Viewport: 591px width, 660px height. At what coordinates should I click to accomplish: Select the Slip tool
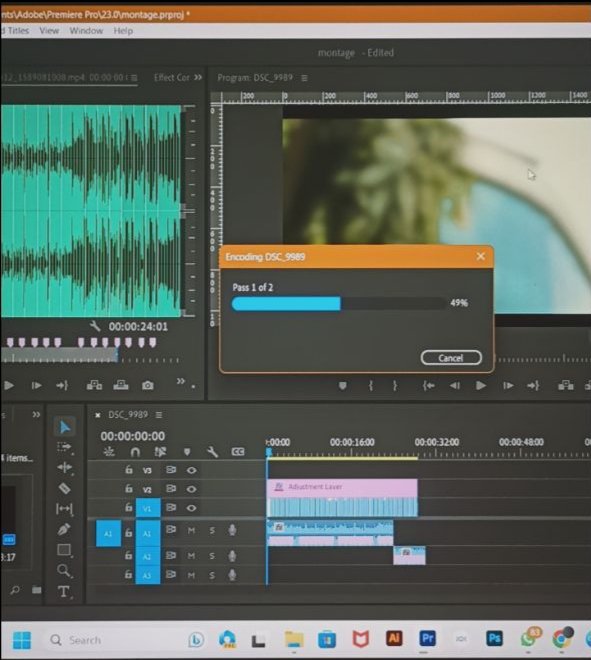(64, 509)
